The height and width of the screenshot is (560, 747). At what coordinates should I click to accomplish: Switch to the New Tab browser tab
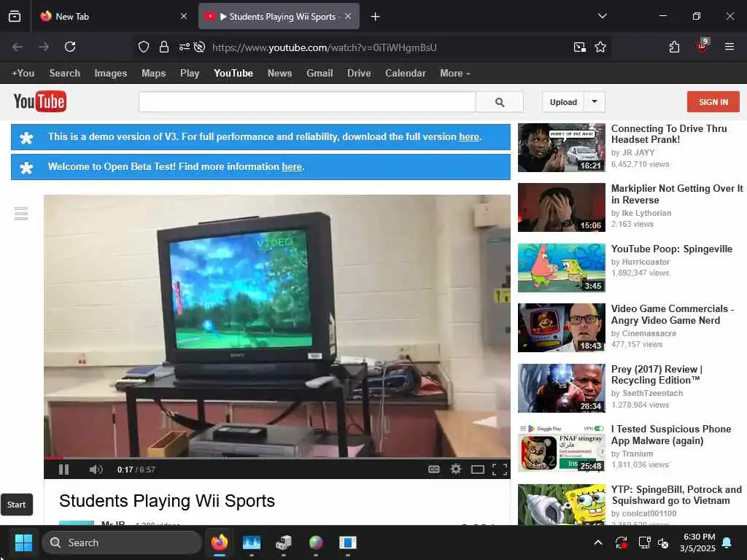[113, 16]
